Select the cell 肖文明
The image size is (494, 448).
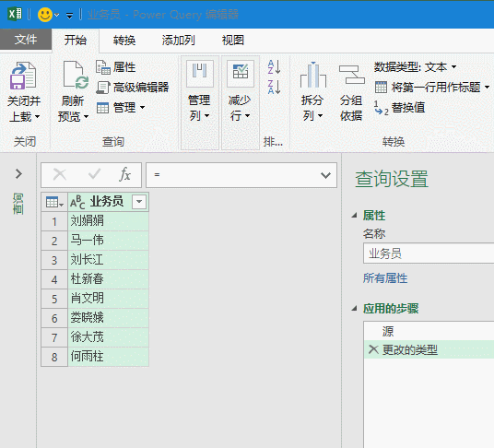108,299
